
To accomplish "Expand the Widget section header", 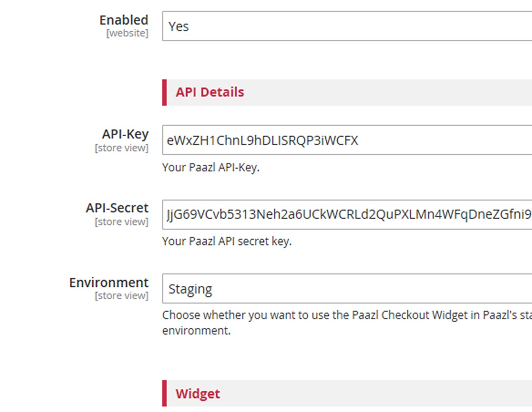I will [198, 394].
